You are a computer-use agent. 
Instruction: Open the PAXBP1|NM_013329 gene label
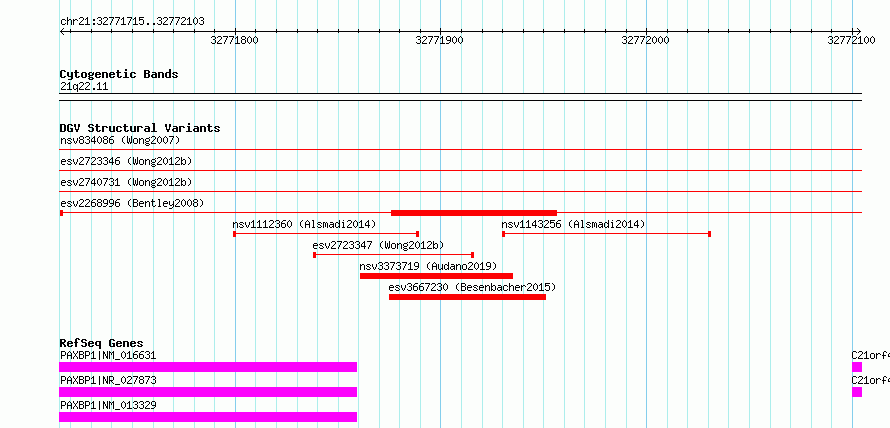coord(108,405)
